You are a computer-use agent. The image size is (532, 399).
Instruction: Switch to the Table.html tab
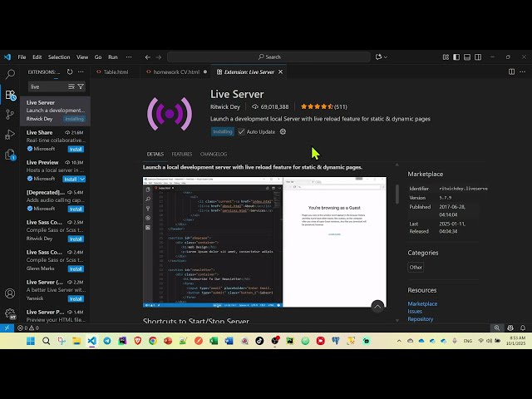coord(116,72)
